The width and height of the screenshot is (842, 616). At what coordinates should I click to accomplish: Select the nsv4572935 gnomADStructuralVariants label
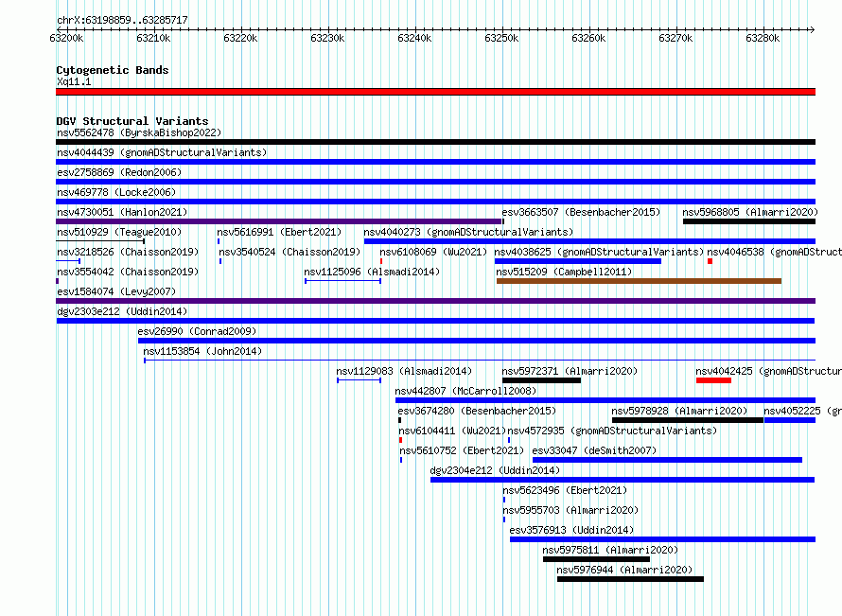(x=612, y=431)
